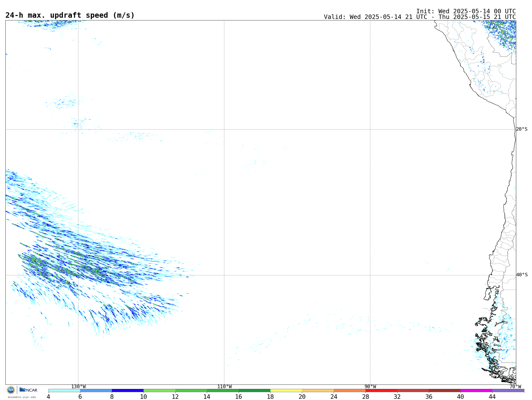The image size is (532, 400).
Task: Click colorbar tick label 28
Action: click(x=366, y=397)
